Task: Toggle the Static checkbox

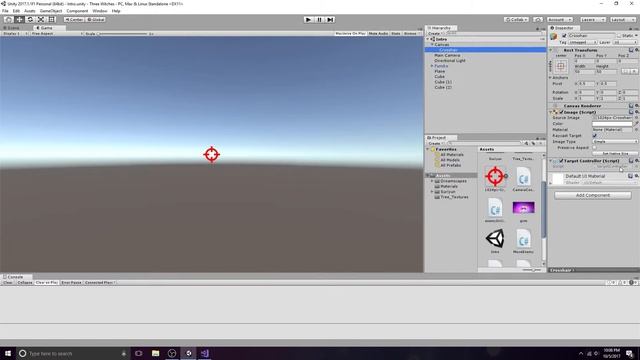Action: tap(619, 36)
